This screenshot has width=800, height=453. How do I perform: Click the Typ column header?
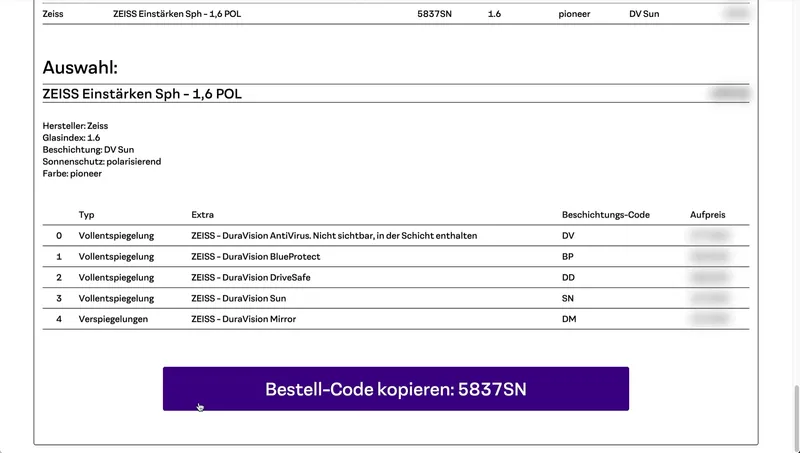pyautogui.click(x=87, y=215)
